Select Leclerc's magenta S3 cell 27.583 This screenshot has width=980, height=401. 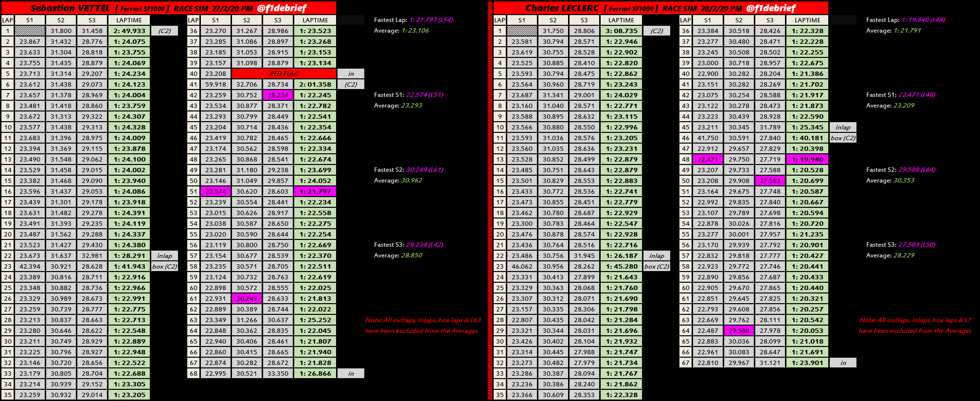click(x=770, y=181)
